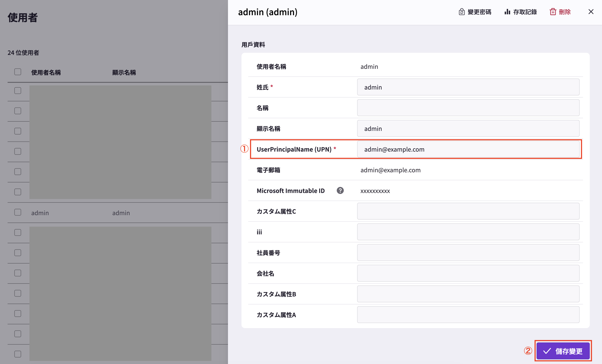The height and width of the screenshot is (364, 602).
Task: Check the admin row checkbox
Action: coord(18,212)
